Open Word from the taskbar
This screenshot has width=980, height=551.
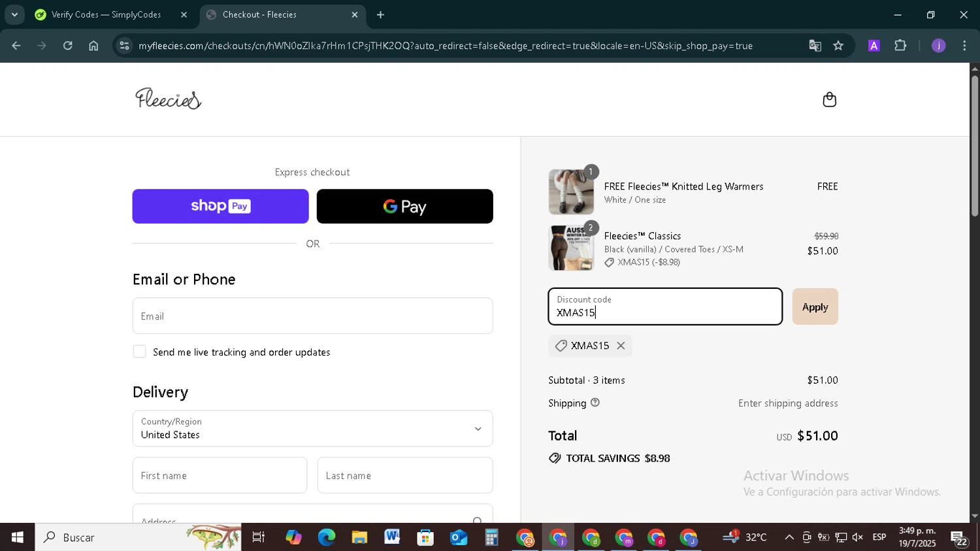point(392,537)
